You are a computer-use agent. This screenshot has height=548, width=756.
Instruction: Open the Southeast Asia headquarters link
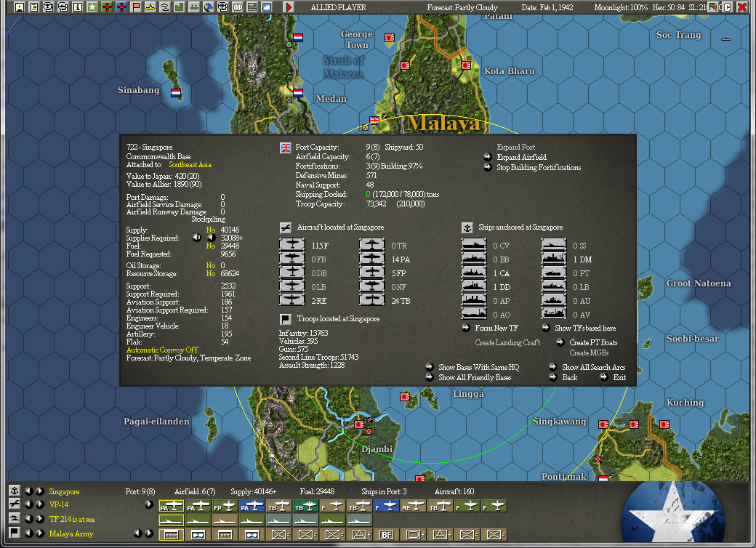[190, 165]
